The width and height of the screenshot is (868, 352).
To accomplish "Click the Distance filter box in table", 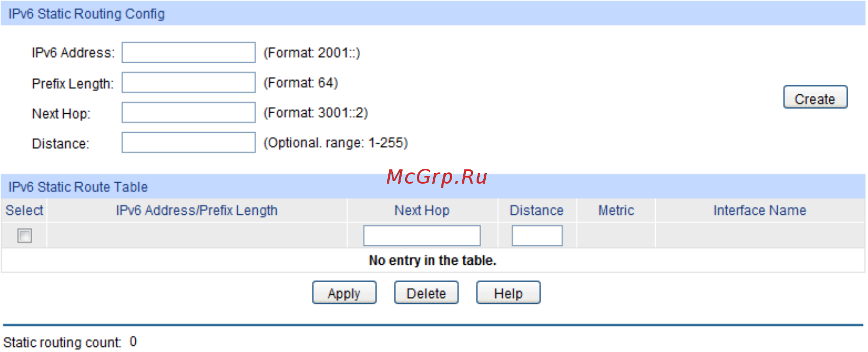I will click(x=537, y=236).
